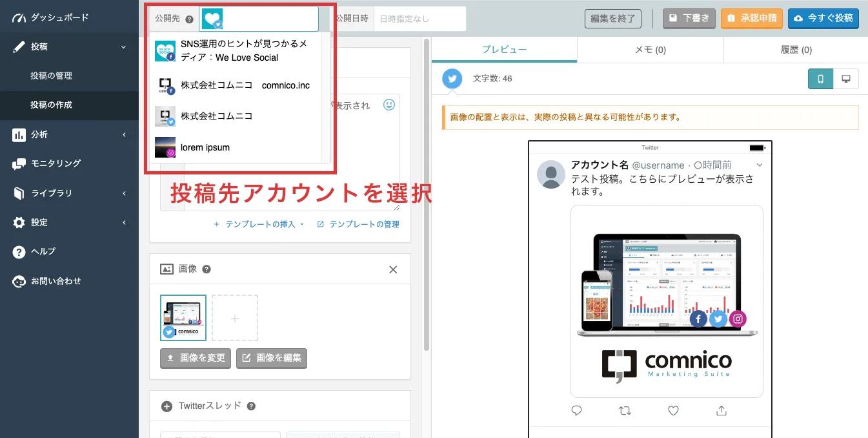Close the 画像 panel with X
The width and height of the screenshot is (868, 438).
(393, 269)
